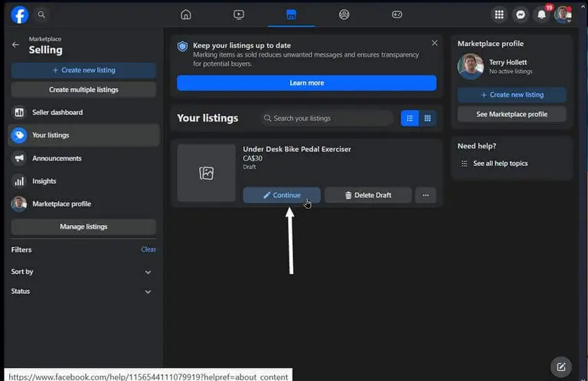Screen dimensions: 588x381
Task: Delete the draft listing
Action: click(x=367, y=195)
